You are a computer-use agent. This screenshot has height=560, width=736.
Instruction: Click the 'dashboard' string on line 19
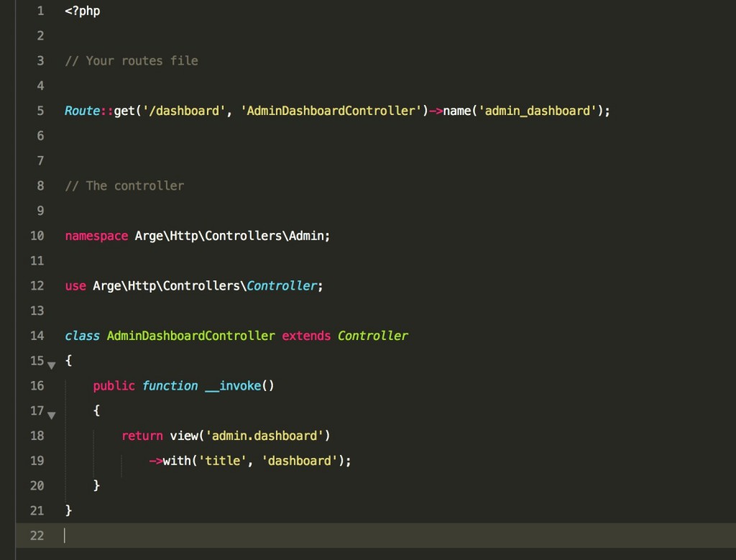coord(300,461)
